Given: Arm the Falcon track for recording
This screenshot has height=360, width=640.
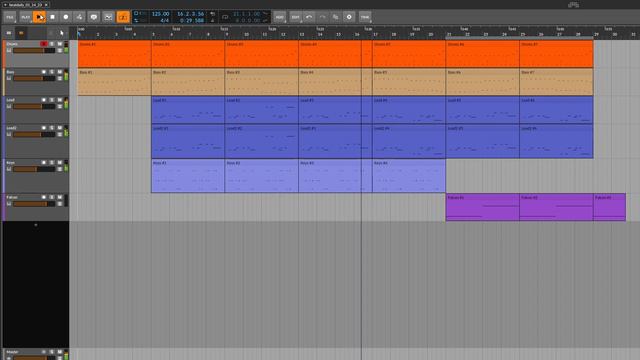Looking at the screenshot, I should point(44,197).
